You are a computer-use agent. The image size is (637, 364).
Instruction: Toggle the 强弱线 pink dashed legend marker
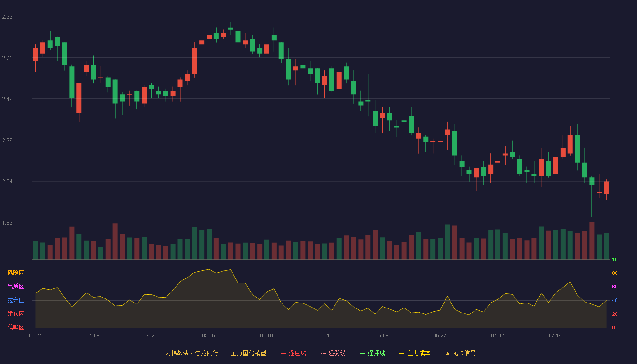coord(324,353)
